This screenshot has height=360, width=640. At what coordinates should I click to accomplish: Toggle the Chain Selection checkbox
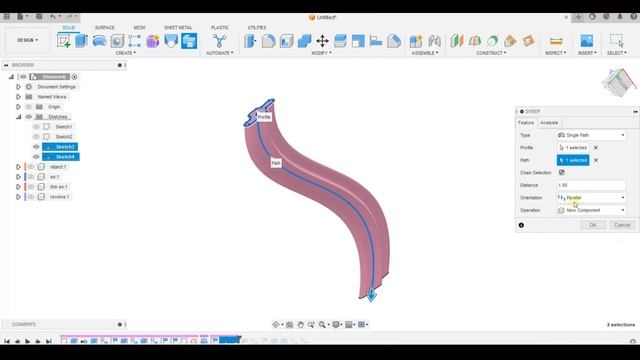(562, 172)
